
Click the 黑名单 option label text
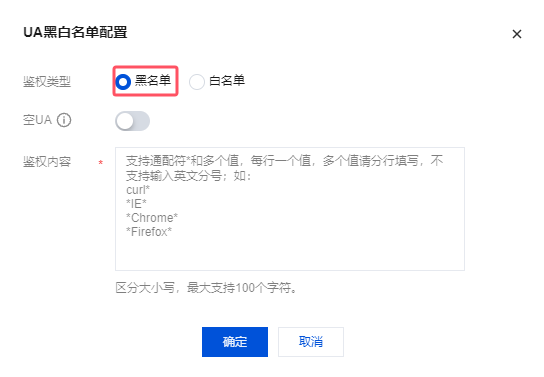153,81
